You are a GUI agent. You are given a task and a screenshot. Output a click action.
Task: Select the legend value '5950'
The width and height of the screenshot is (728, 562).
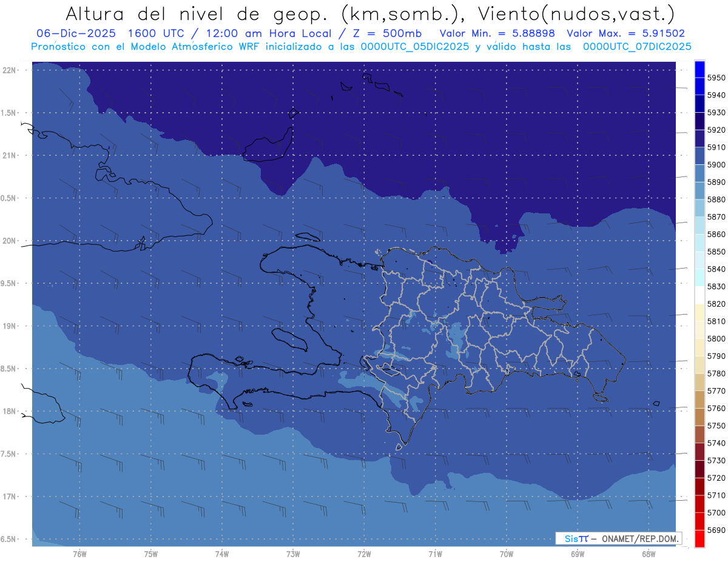click(716, 78)
